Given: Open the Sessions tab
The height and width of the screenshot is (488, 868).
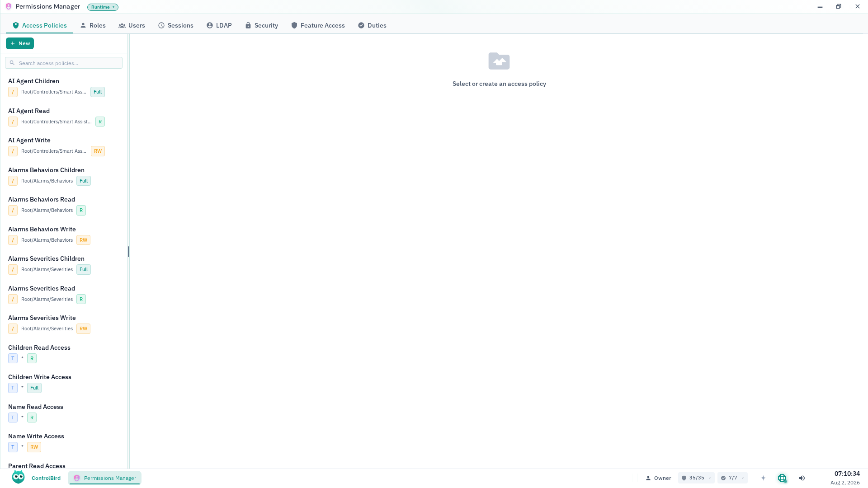Looking at the screenshot, I should [x=176, y=25].
